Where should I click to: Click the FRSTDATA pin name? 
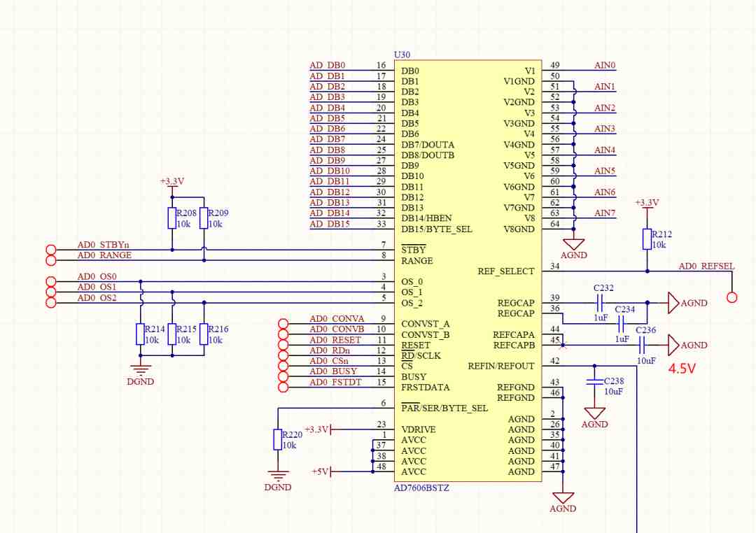click(426, 388)
